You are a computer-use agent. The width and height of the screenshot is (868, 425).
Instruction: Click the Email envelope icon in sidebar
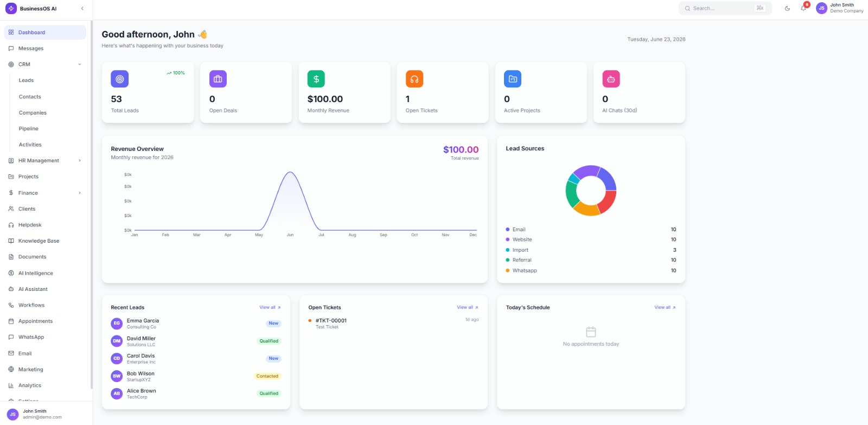point(11,353)
